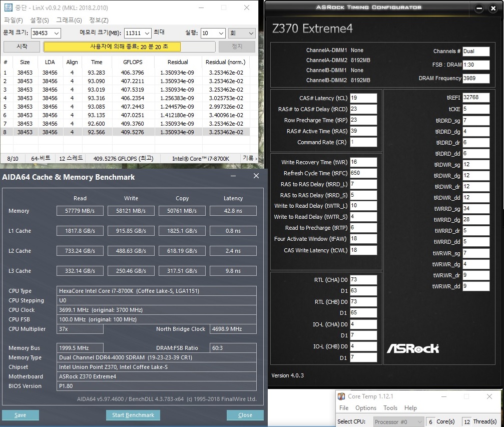Click the Intel Core i7-8700K status bar entry
This screenshot has width=504, height=427.
coord(201,159)
